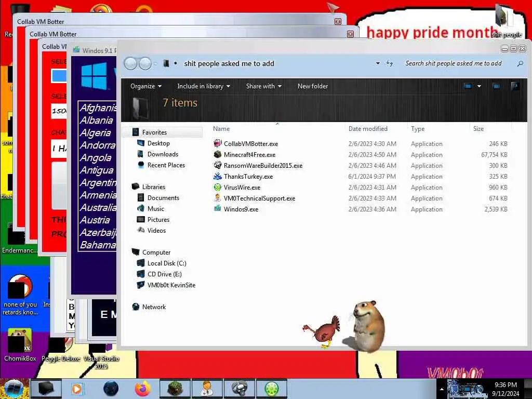Select the Minecraft4Free.exe file icon
The height and width of the screenshot is (399, 532).
pyautogui.click(x=218, y=154)
